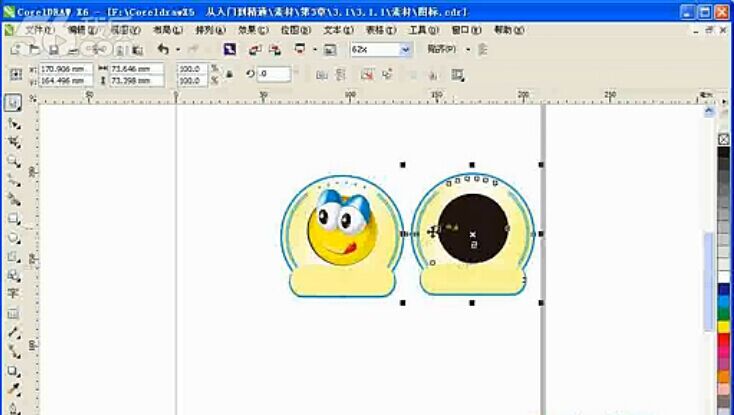Open the Application launcher dropdown arrow
The image size is (734, 415).
(x=315, y=49)
